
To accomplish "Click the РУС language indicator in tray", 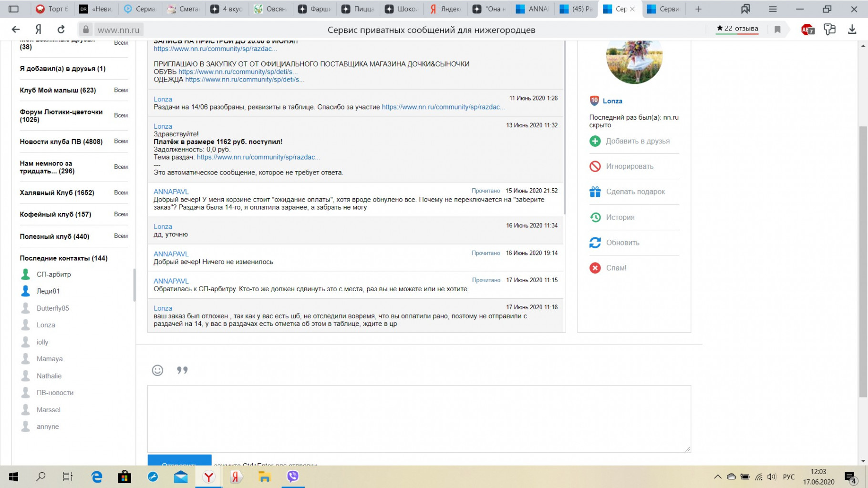I will coord(789,477).
